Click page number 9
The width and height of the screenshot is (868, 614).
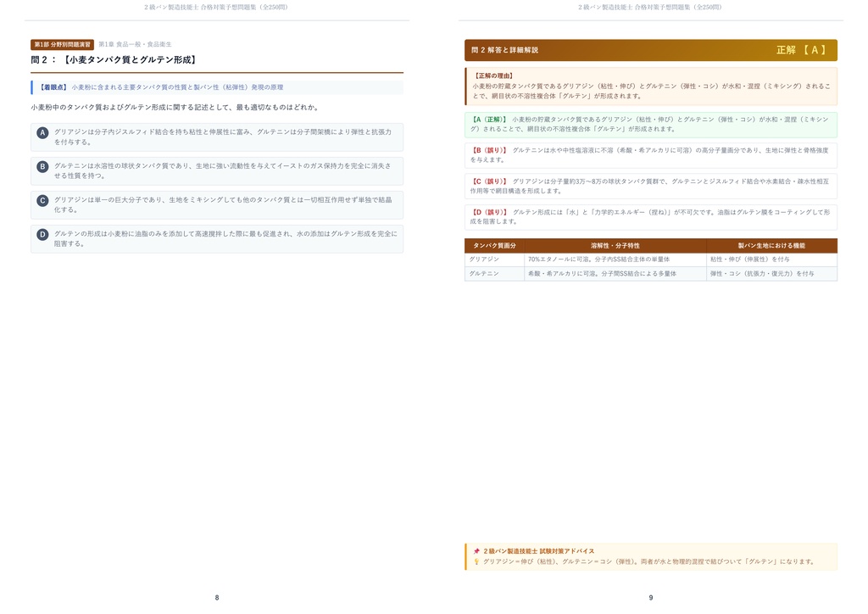(x=651, y=598)
